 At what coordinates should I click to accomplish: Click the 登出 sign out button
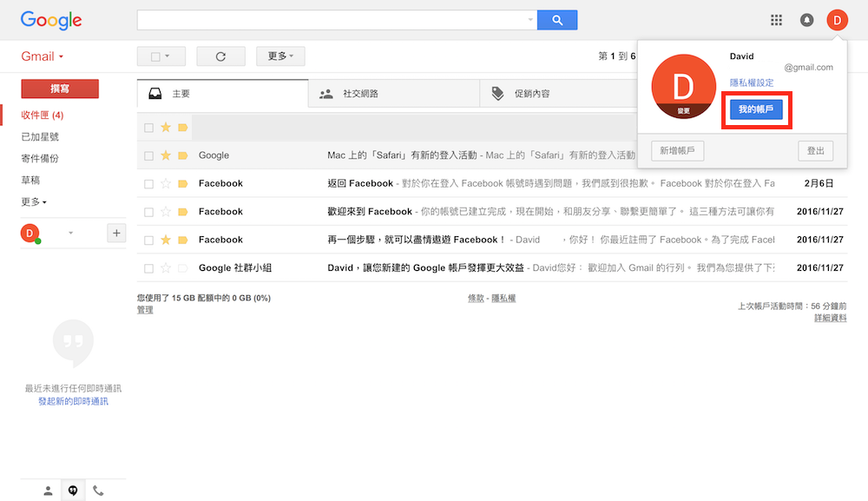pyautogui.click(x=815, y=151)
